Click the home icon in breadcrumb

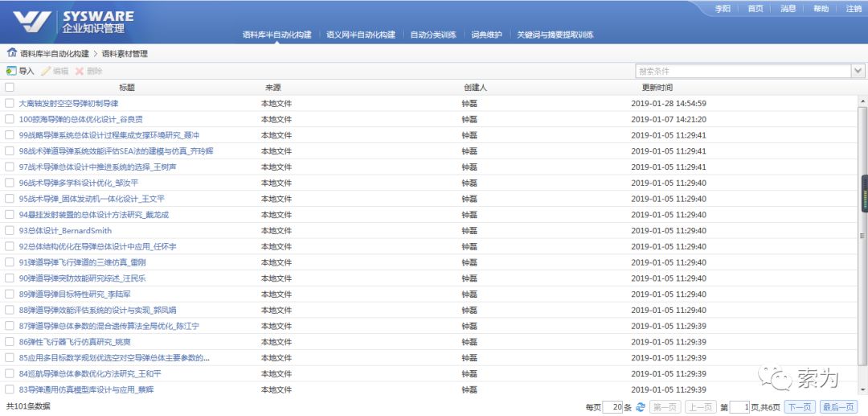pos(11,53)
